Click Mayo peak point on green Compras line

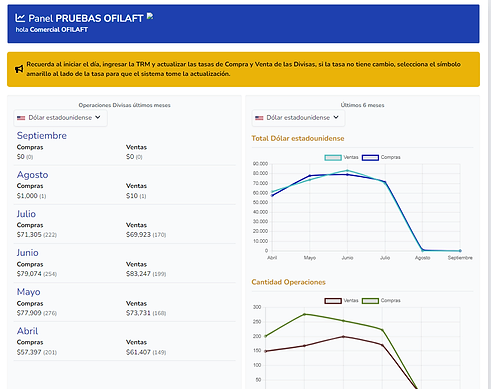(x=304, y=314)
